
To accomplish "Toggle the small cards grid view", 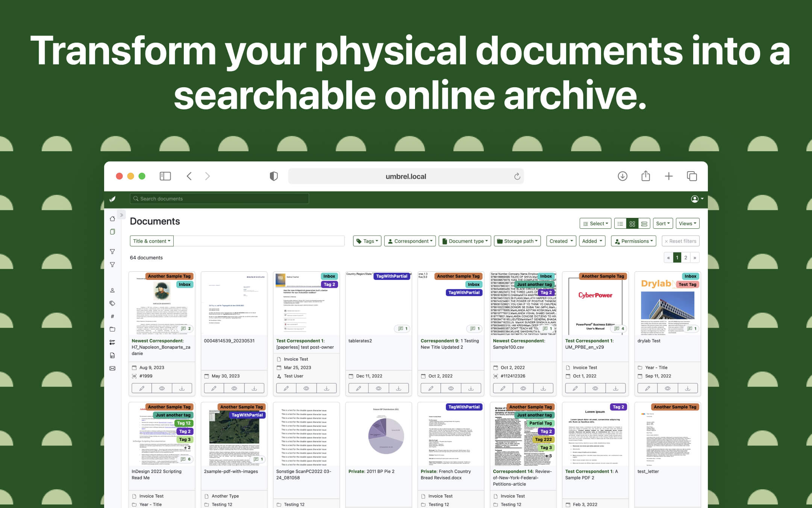I will coord(632,223).
